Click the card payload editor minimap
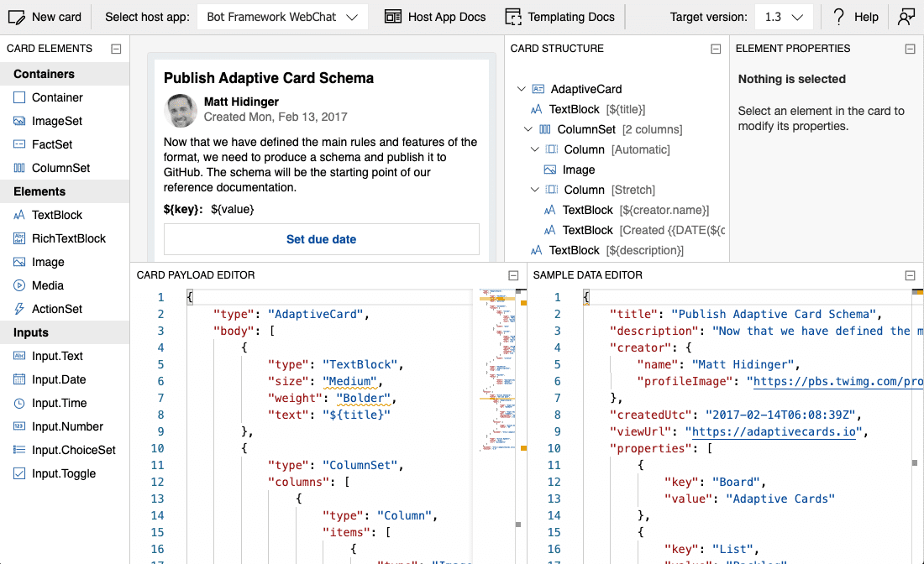This screenshot has height=564, width=924. [499, 369]
